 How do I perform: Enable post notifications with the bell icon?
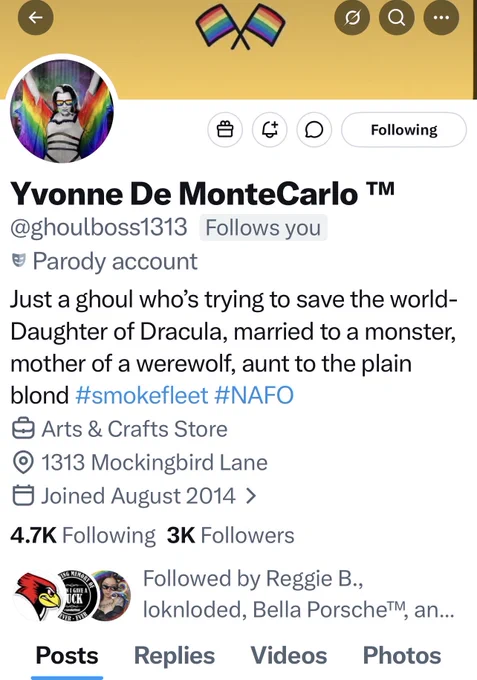point(270,129)
